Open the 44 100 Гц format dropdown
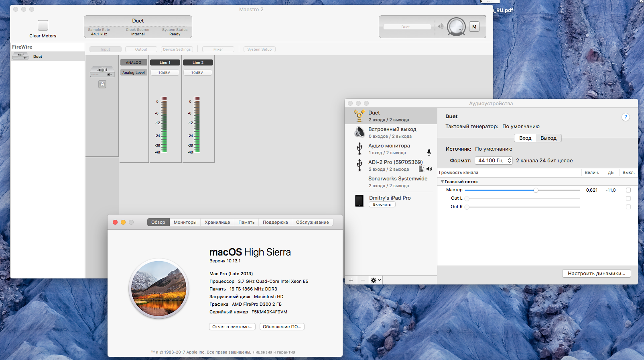 [494, 160]
